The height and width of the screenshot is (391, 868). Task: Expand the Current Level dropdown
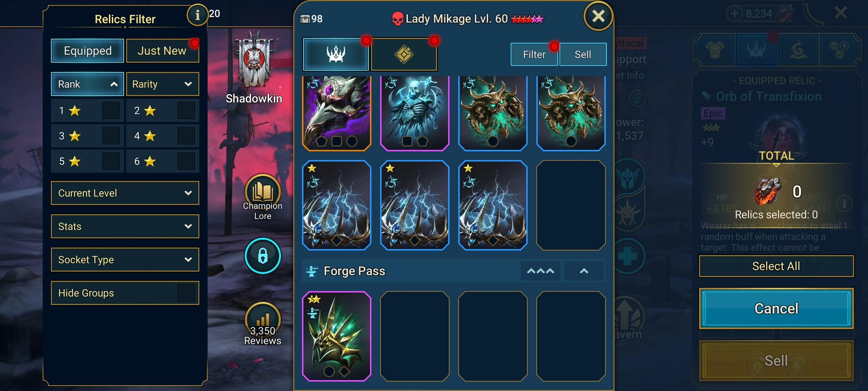pyautogui.click(x=125, y=193)
